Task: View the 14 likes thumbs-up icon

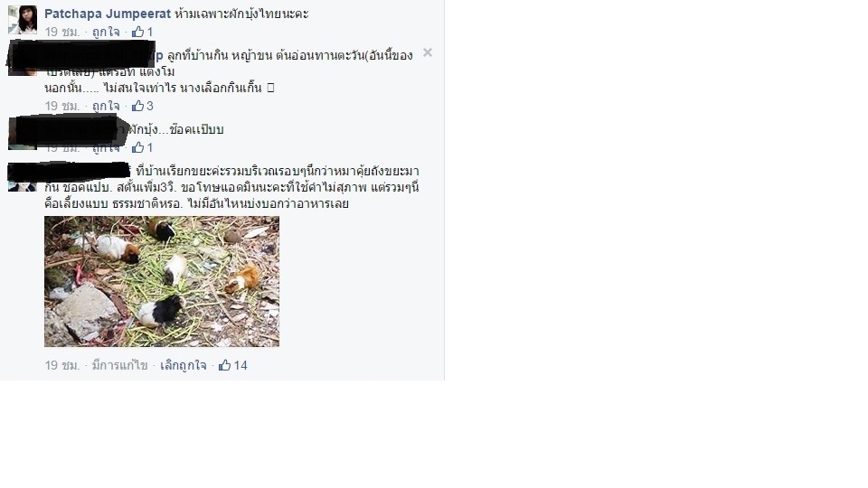Action: pyautogui.click(x=224, y=365)
